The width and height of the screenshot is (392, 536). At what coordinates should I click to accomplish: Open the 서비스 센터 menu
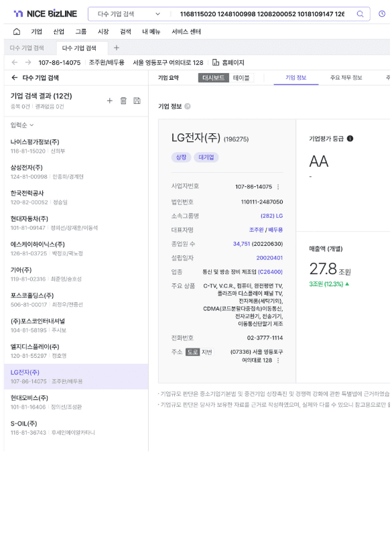tap(186, 31)
